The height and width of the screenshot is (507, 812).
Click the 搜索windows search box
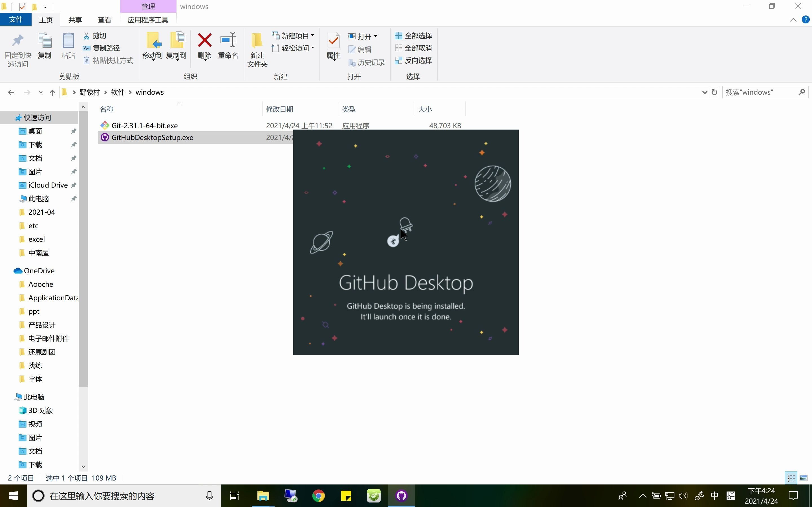click(762, 92)
